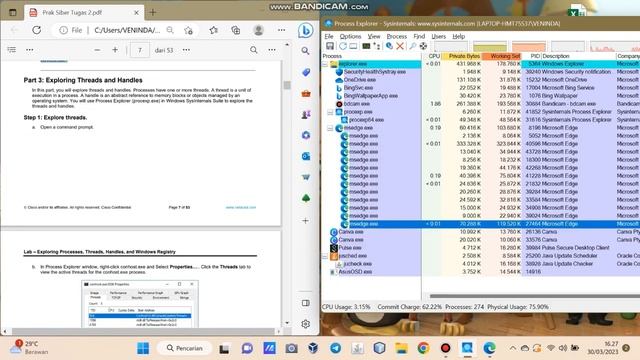
Task: Collapse procexp.exe tree node
Action: pos(331,112)
